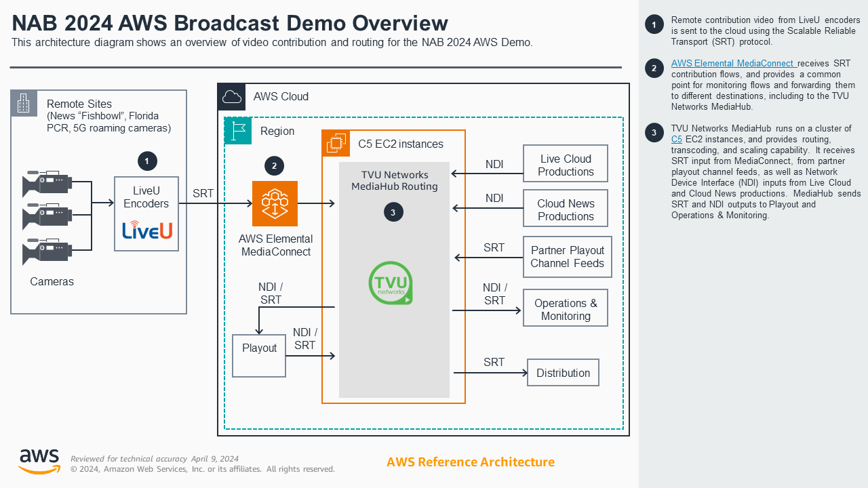868x488 pixels.
Task: Click the AWS Cloud label text
Action: click(x=281, y=97)
